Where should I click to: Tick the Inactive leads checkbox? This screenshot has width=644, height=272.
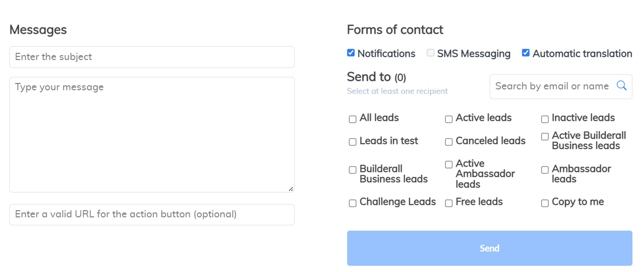[545, 119]
